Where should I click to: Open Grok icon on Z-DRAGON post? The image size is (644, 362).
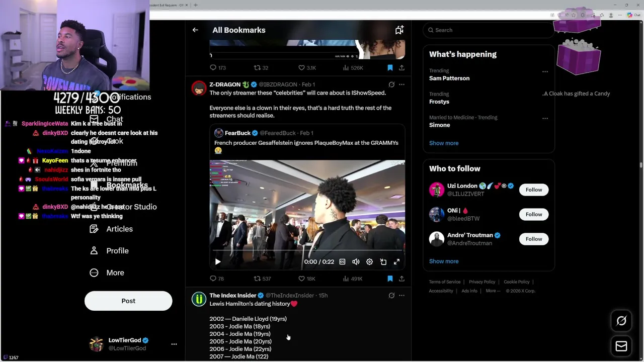click(391, 84)
